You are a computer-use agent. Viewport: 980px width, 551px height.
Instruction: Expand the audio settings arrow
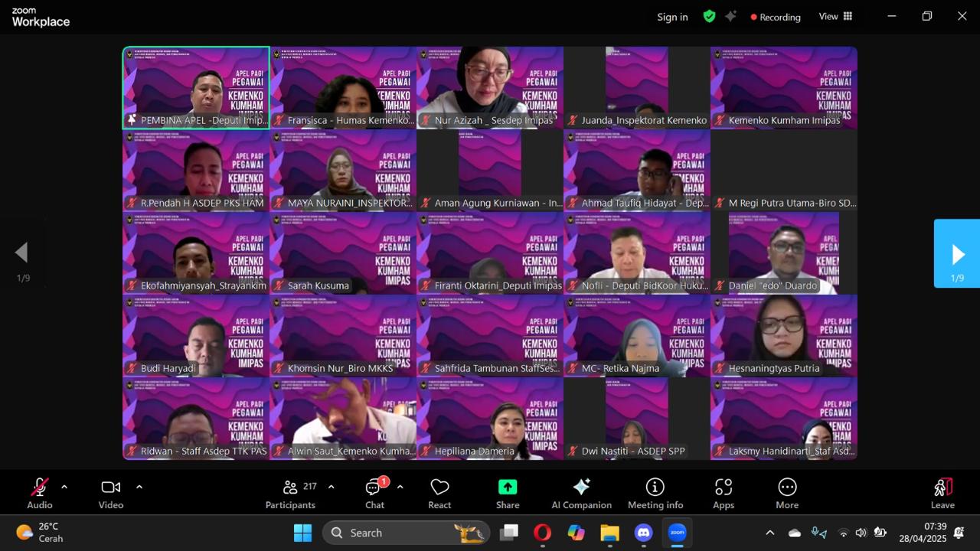64,487
